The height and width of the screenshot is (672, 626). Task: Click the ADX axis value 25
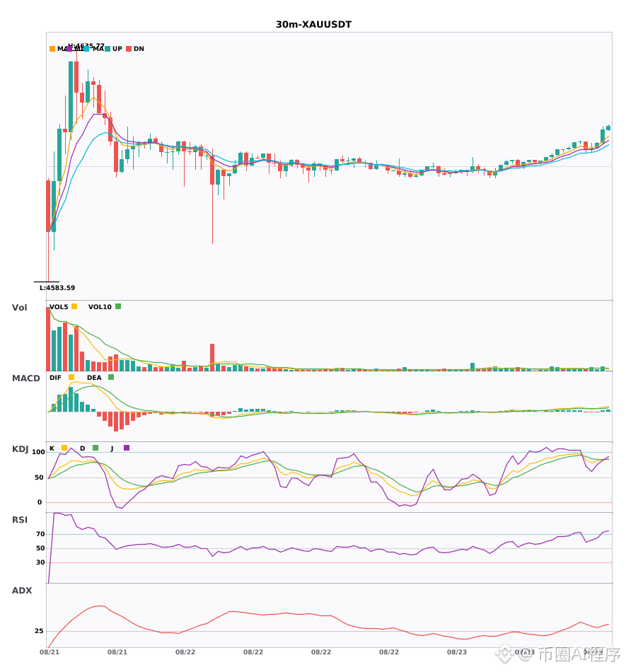point(39,631)
